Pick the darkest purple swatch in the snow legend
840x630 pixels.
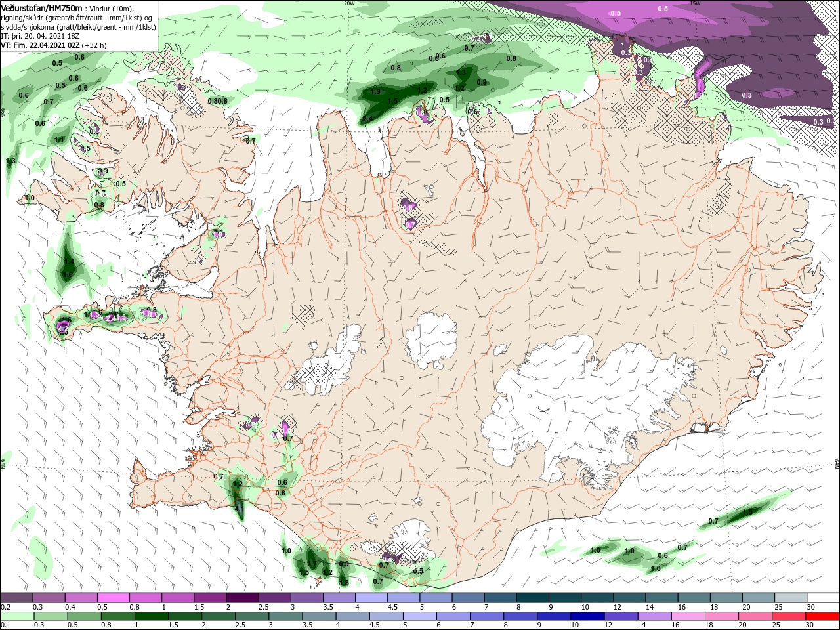pos(241,598)
